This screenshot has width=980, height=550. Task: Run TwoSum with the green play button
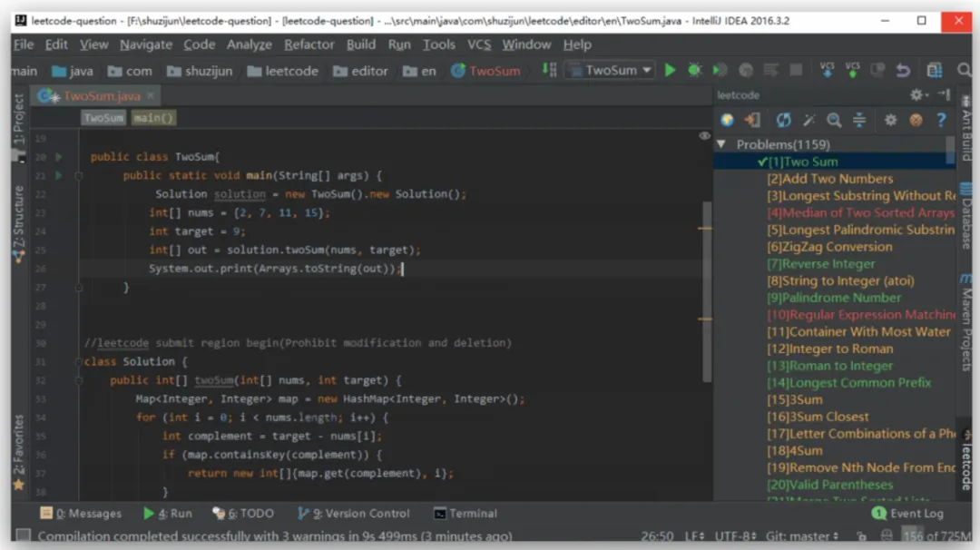[670, 71]
